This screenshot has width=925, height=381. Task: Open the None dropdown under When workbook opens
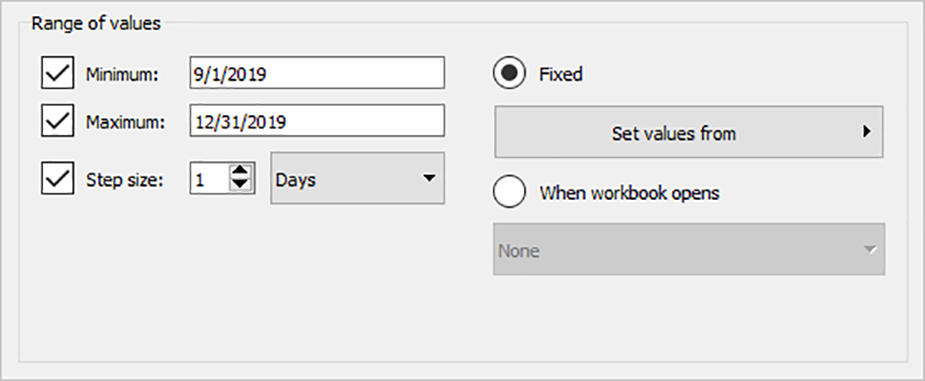click(688, 249)
